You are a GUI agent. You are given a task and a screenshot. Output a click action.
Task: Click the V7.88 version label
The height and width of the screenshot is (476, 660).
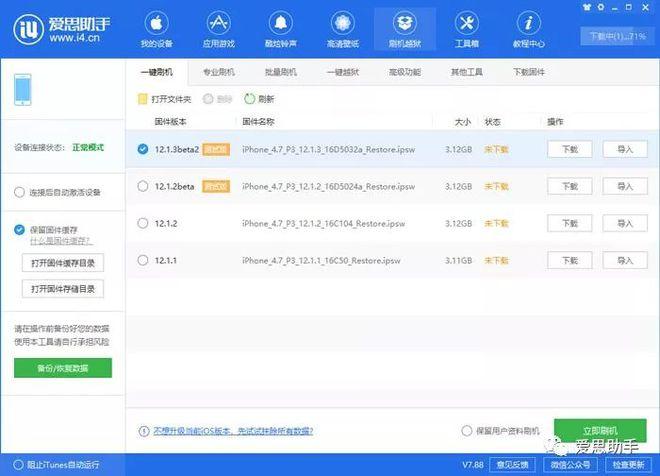click(x=473, y=465)
